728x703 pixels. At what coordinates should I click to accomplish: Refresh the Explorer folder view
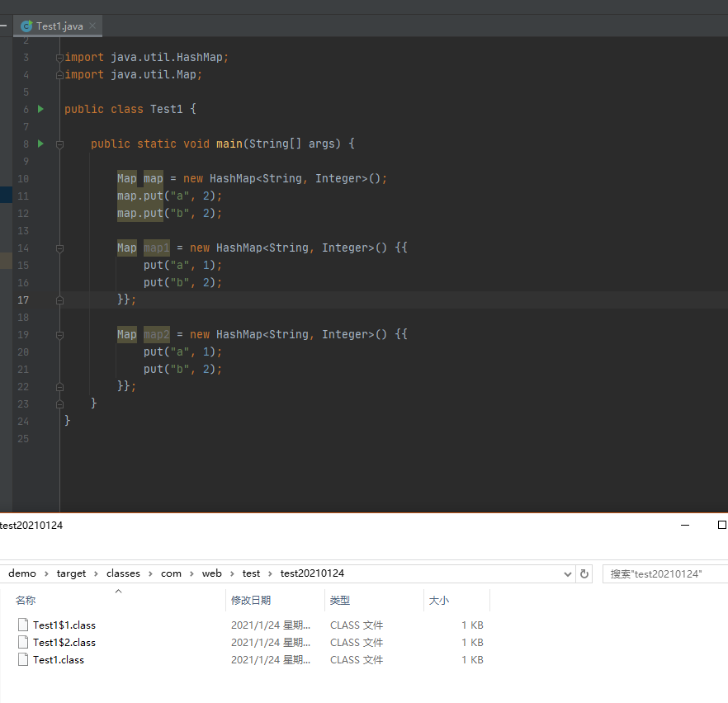tap(584, 574)
